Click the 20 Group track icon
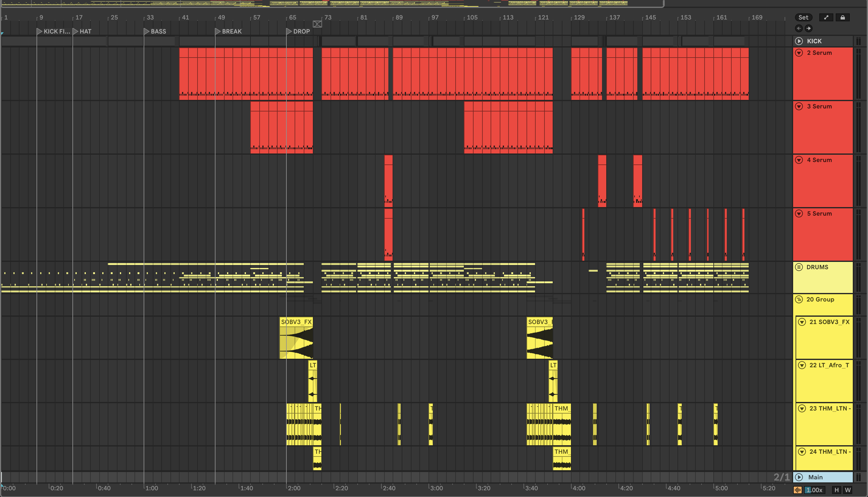This screenshot has height=497, width=868. (799, 299)
